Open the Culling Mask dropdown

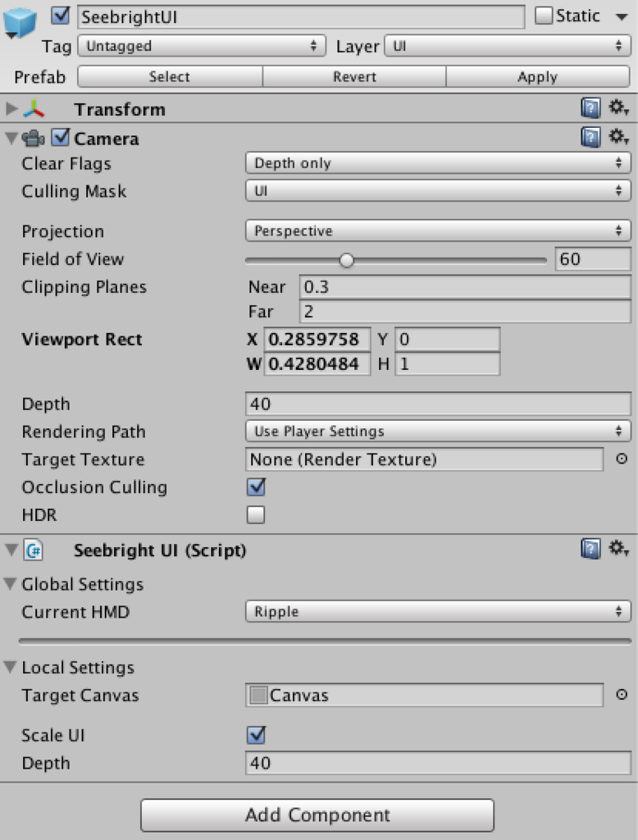tap(438, 190)
